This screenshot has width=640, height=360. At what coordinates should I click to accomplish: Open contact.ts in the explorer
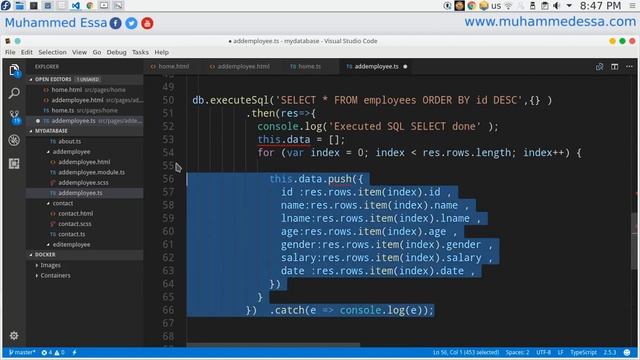coord(71,234)
